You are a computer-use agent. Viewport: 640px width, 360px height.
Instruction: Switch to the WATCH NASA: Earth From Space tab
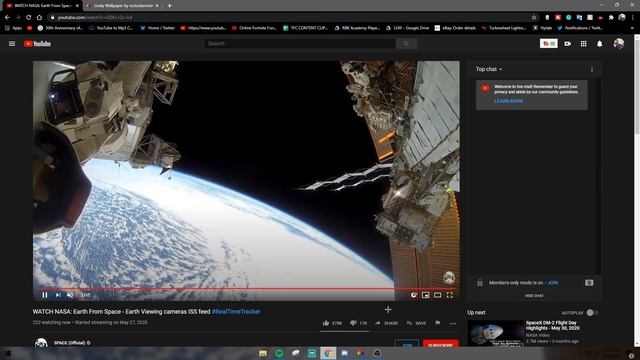coord(42,6)
